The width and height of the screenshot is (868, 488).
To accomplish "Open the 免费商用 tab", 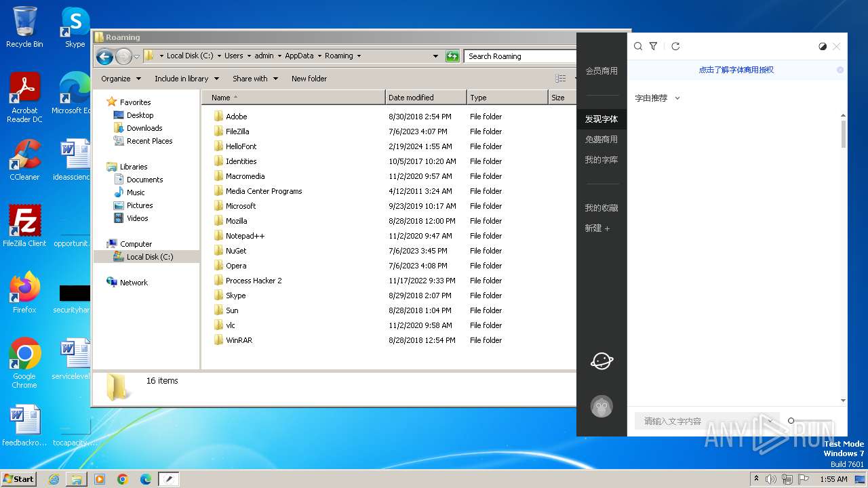I will tap(601, 139).
